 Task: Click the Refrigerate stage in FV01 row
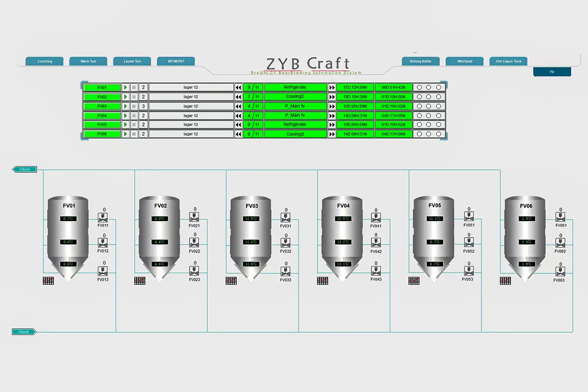pyautogui.click(x=295, y=87)
